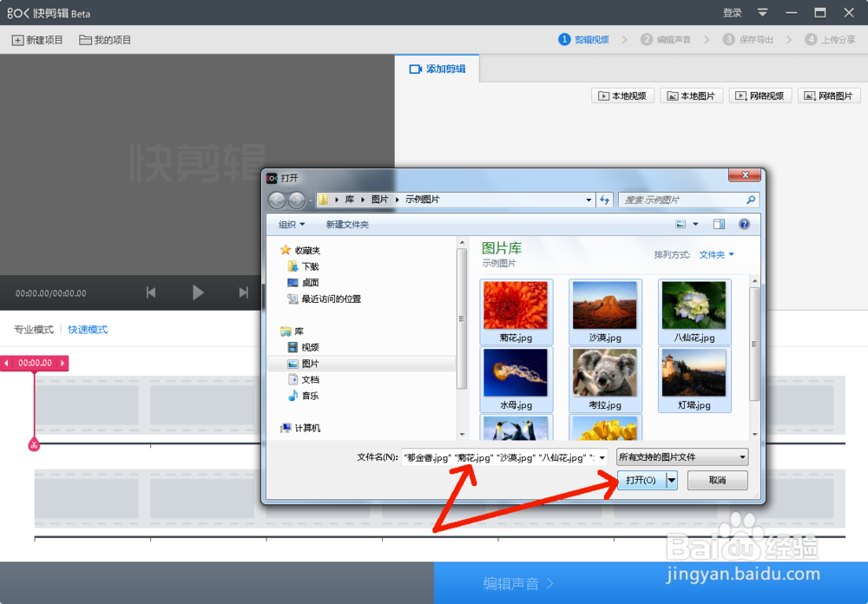The image size is (868, 604).
Task: Select the 沙漠.jpg thumbnail
Action: pyautogui.click(x=605, y=312)
